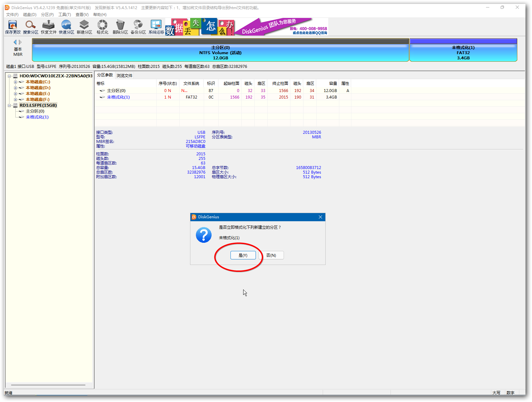Click RD1 removable disk icon in tree
This screenshot has width=532, height=402.
coord(15,105)
